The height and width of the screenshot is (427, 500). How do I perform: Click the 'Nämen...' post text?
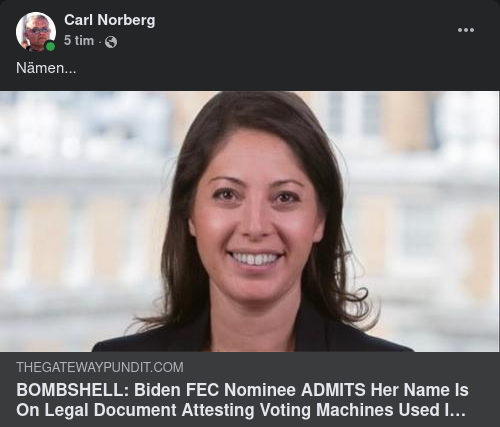pos(46,68)
